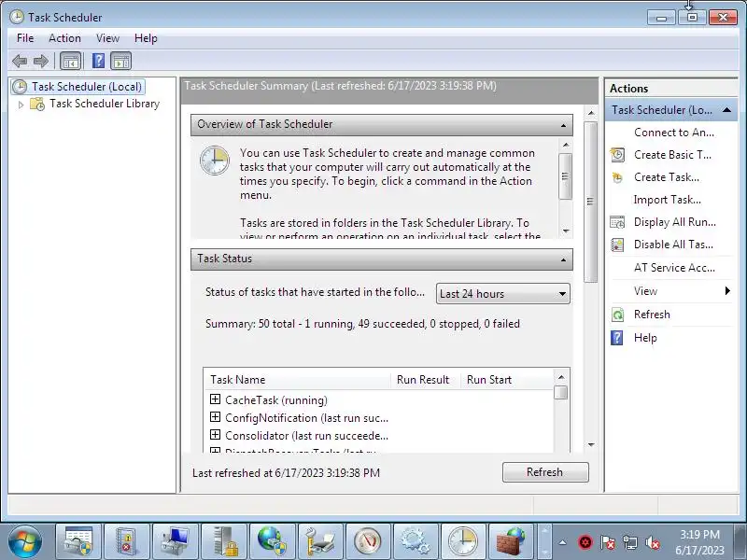Click the muted volume speaker tray icon
Image resolution: width=747 pixels, height=560 pixels.
(652, 542)
